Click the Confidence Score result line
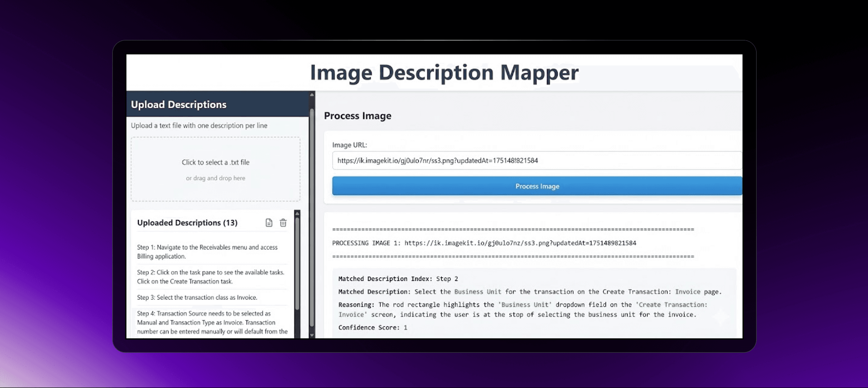Image resolution: width=868 pixels, height=388 pixels. coord(372,327)
